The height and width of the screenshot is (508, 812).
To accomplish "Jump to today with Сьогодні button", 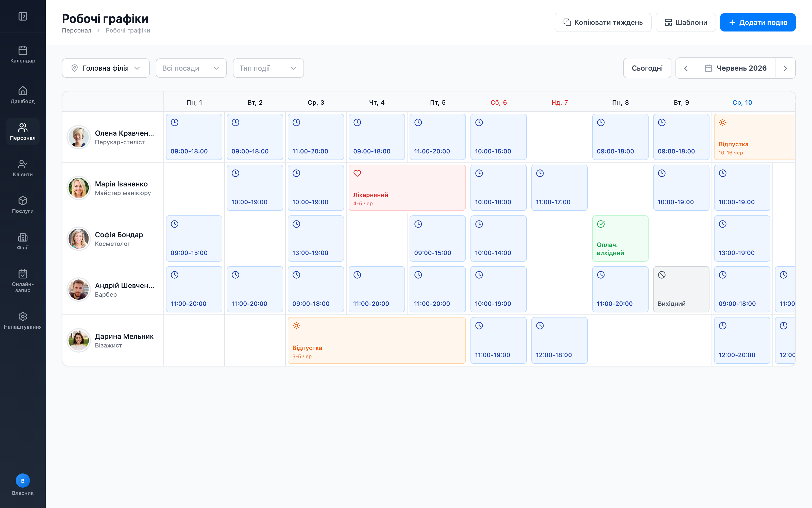I will point(647,68).
